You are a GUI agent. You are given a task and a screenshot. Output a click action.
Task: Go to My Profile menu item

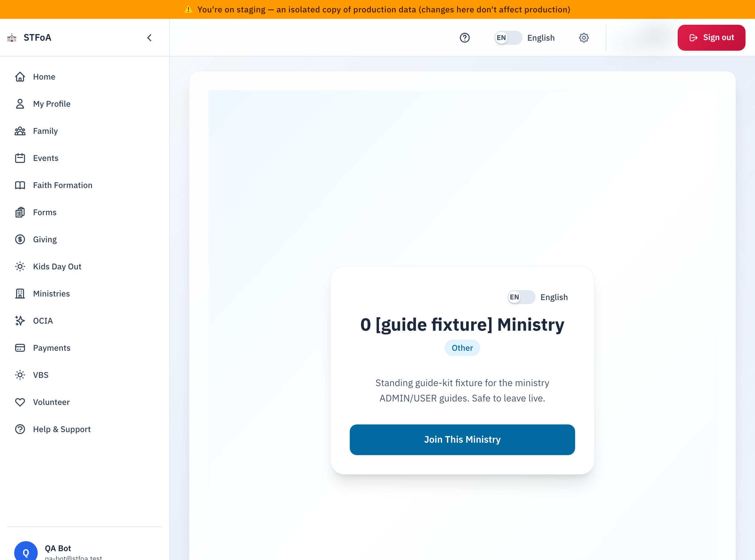tap(84, 104)
